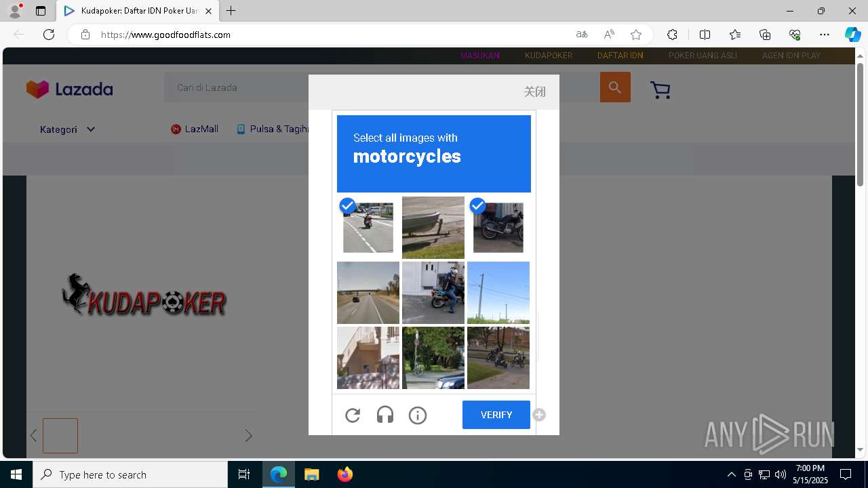Click the translate page icon
Image resolution: width=868 pixels, height=488 pixels.
582,35
